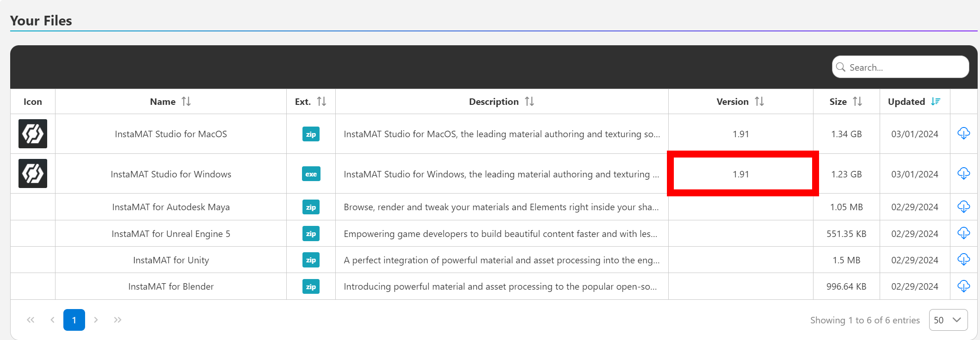The image size is (980, 340).
Task: Download InstaMAT for Unity plugin
Action: click(x=963, y=260)
